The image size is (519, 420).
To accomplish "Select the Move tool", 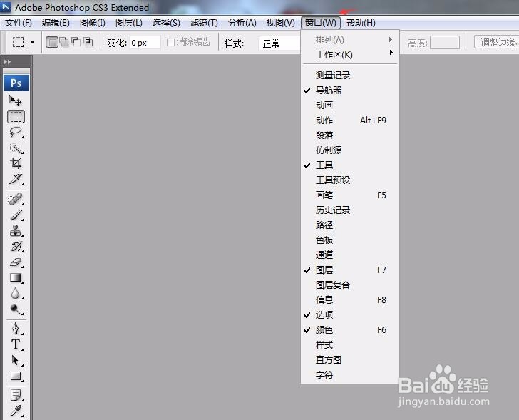I will point(16,101).
